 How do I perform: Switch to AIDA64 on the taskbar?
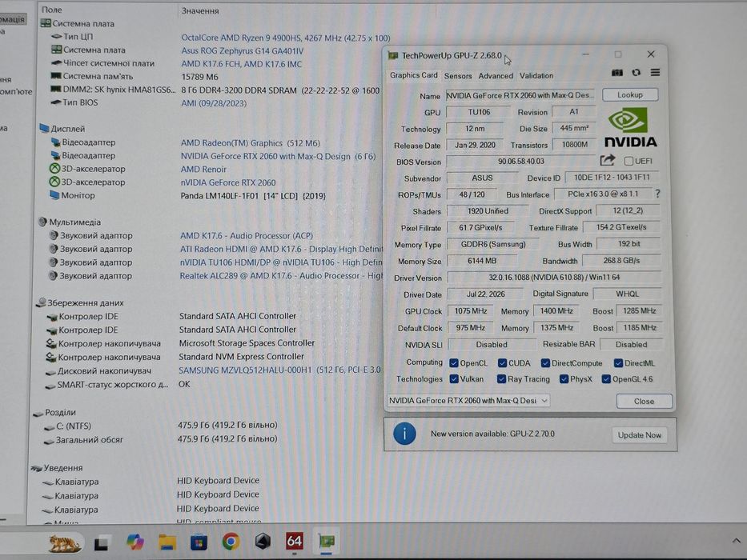[295, 542]
